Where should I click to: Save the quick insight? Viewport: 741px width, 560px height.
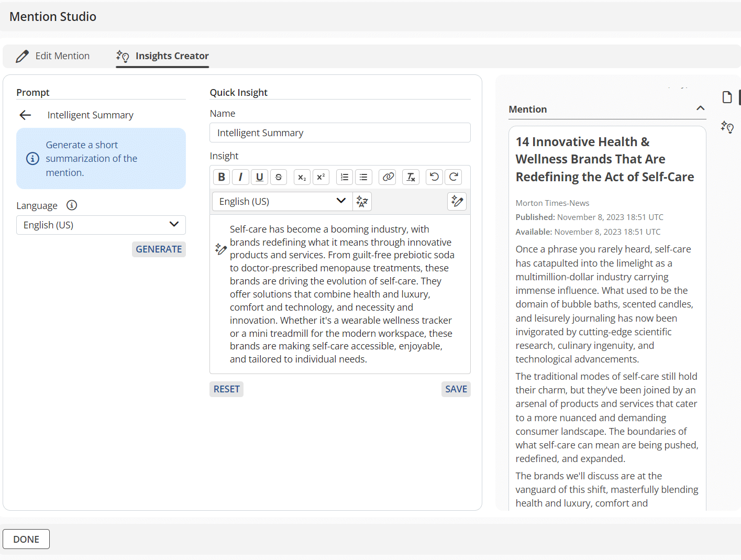click(x=456, y=389)
